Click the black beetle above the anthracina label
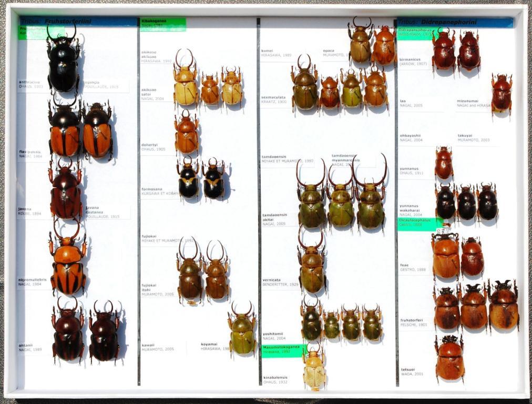 63,63
